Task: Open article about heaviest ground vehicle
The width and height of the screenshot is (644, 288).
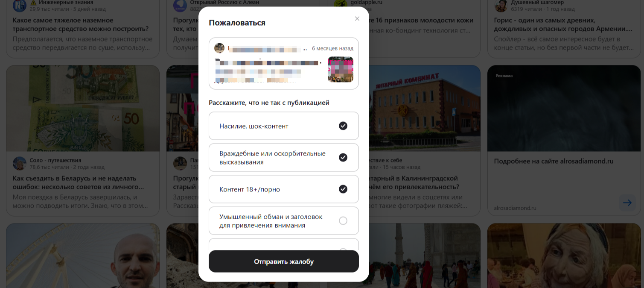Action: pos(81,24)
